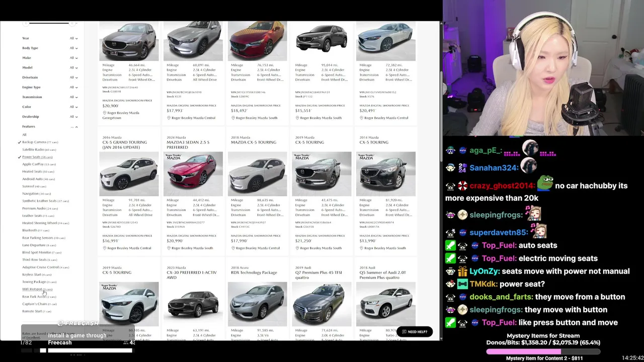Image resolution: width=644 pixels, height=362 pixels.
Task: Click the location pin on the $18,492 listing
Action: pyautogui.click(x=233, y=118)
